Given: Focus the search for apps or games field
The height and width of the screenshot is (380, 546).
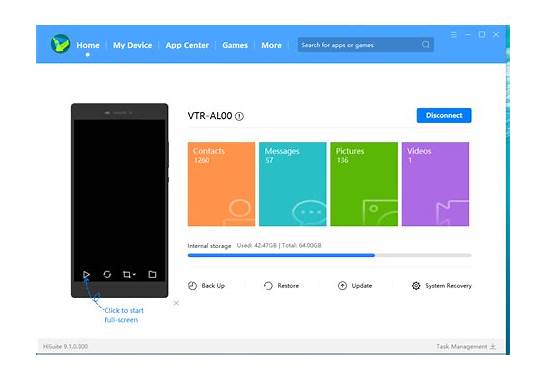Looking at the screenshot, I should (365, 45).
